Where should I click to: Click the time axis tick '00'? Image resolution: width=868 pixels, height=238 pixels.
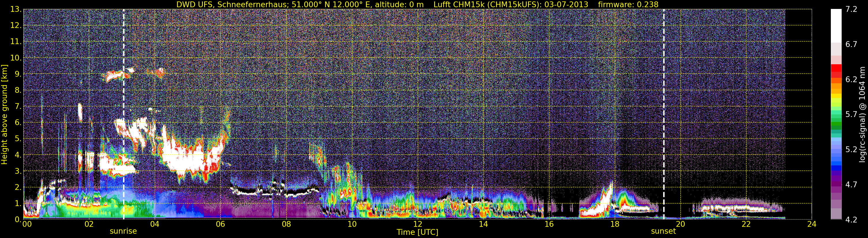[27, 224]
